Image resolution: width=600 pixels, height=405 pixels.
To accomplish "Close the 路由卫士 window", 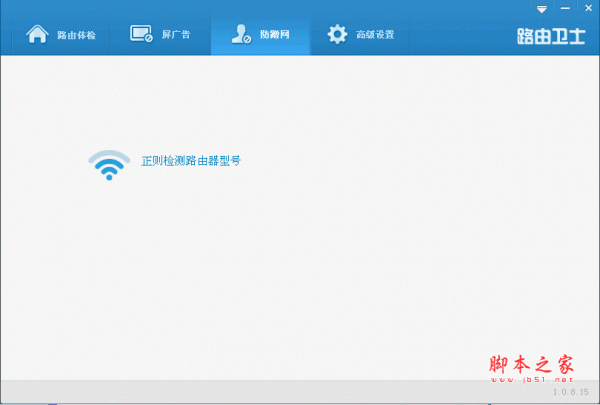I will pyautogui.click(x=589, y=8).
